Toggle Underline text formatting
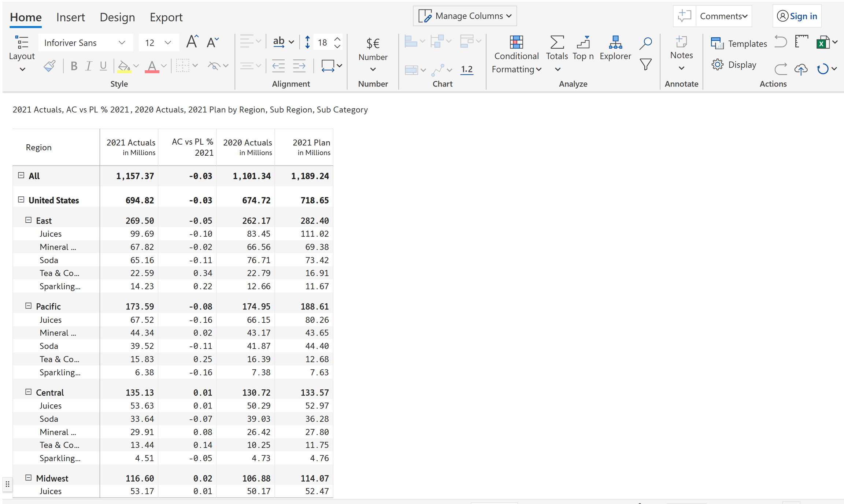 click(103, 66)
